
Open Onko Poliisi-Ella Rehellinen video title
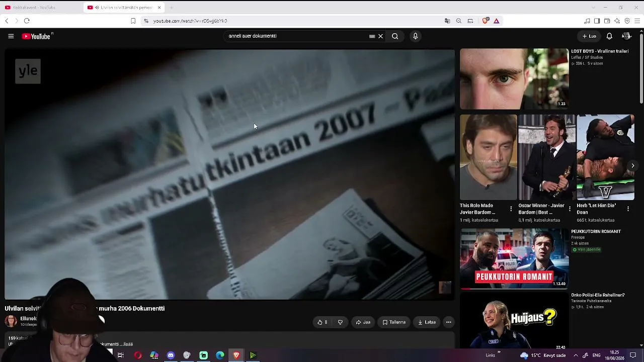pos(598,295)
